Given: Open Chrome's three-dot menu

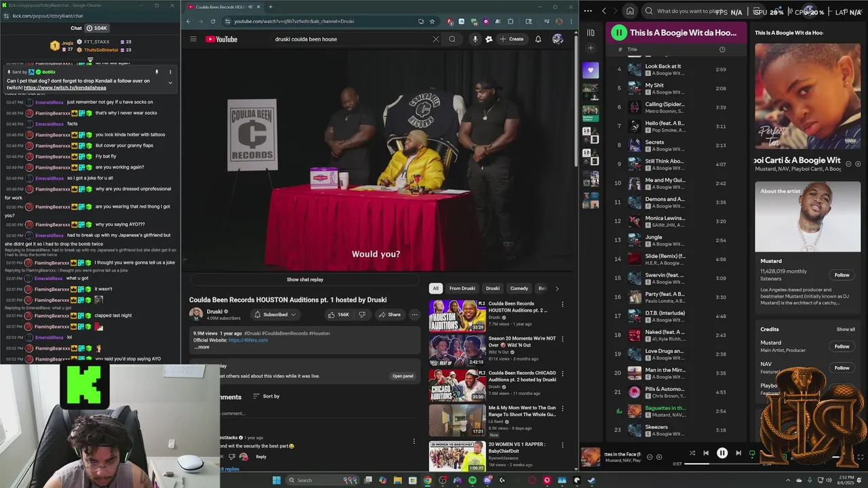Looking at the screenshot, I should (570, 21).
